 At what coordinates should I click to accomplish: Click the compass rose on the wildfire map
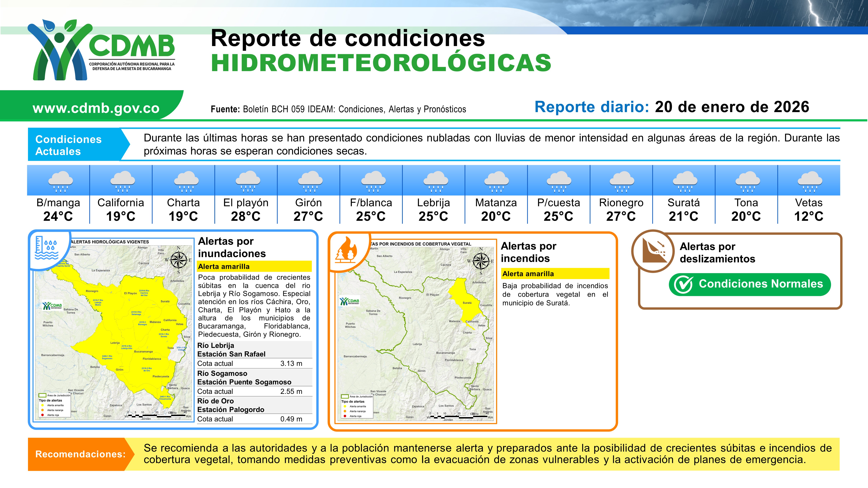[481, 261]
